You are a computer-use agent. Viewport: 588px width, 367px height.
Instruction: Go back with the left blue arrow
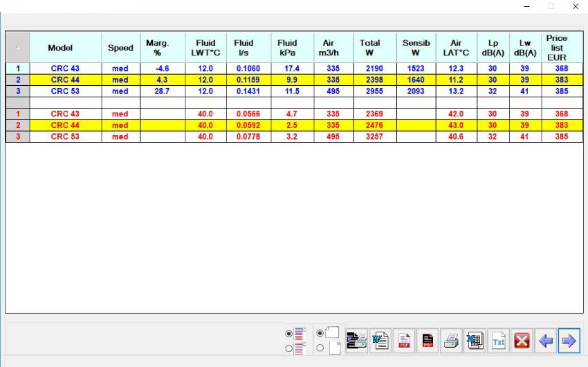click(546, 341)
